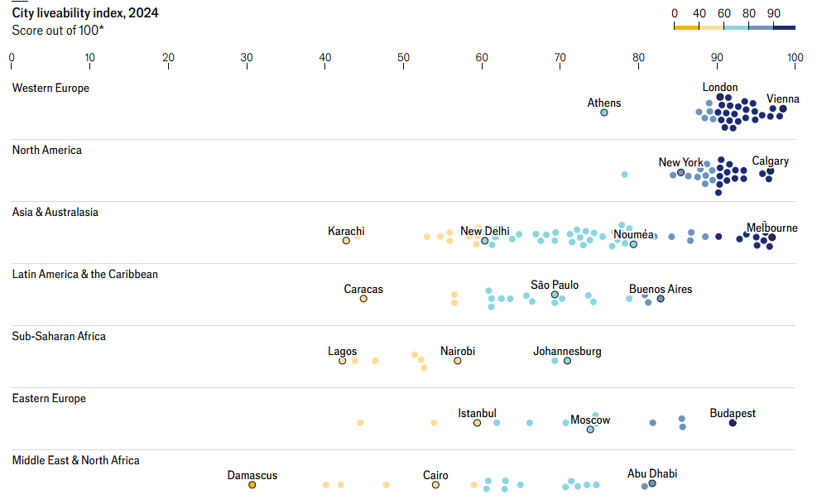Select the São Paulo outlined dot
Viewport: 817px width, 504px height.
click(x=555, y=295)
